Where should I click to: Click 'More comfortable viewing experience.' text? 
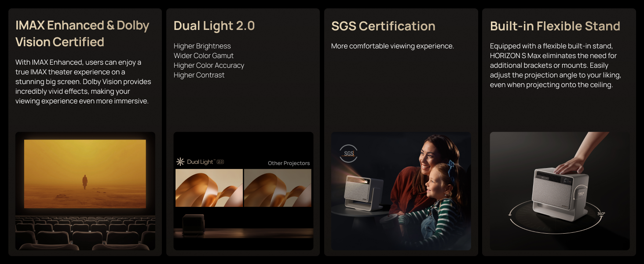coord(392,46)
